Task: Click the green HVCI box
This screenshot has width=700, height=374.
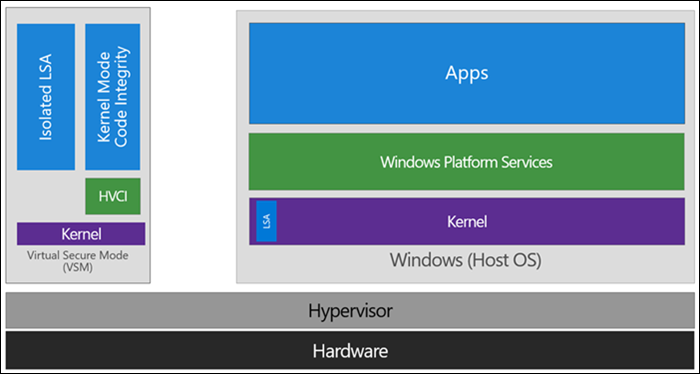Action: (113, 196)
